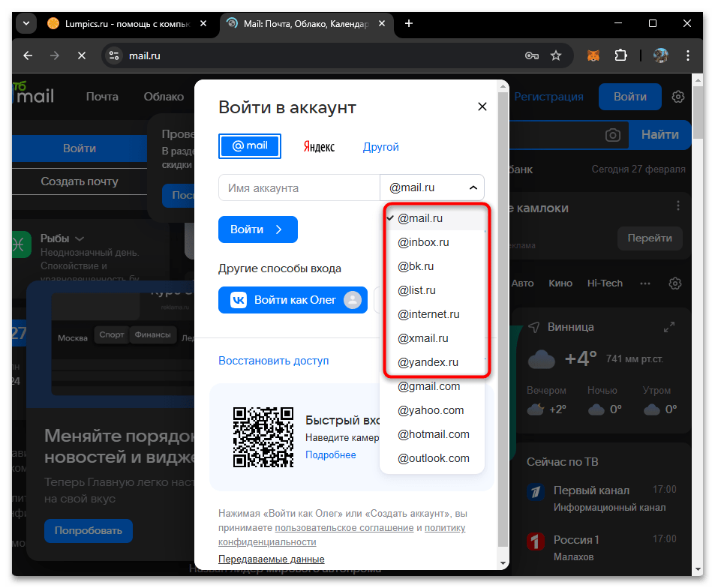Choose @inbox.ru from domain list
This screenshot has width=715, height=588.
tap(432, 242)
